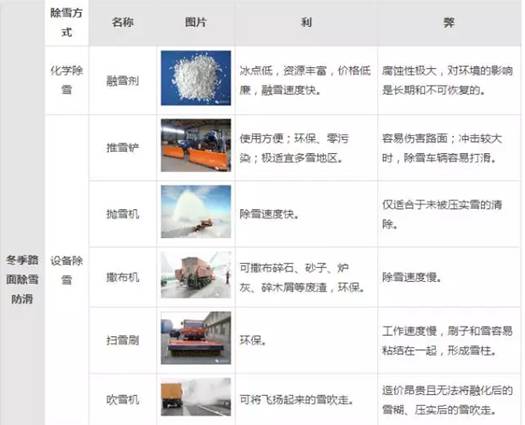The height and width of the screenshot is (425, 525).
Task: Click the 撒布机 spreader truck picture
Action: (x=196, y=275)
